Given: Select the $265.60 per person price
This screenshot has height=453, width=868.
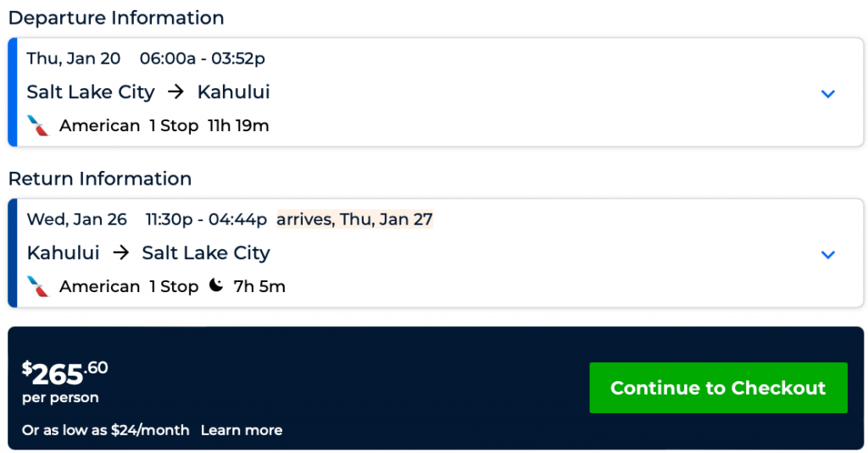Looking at the screenshot, I should [65, 373].
